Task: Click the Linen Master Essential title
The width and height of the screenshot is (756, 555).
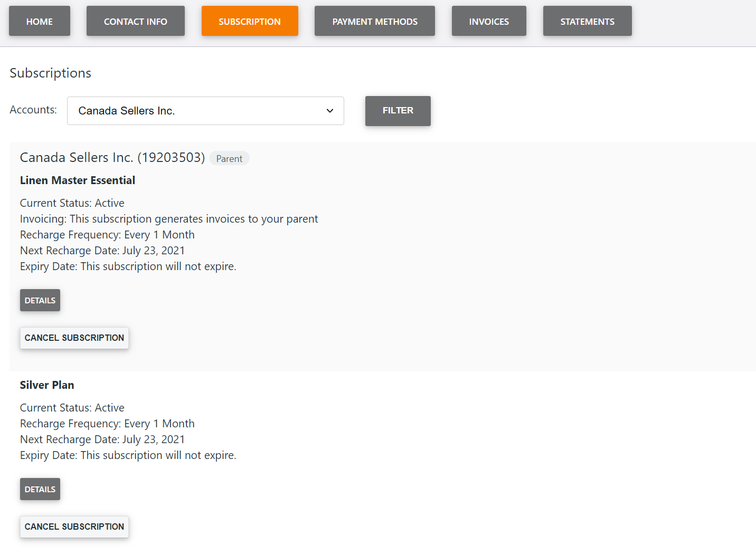Action: [x=78, y=180]
